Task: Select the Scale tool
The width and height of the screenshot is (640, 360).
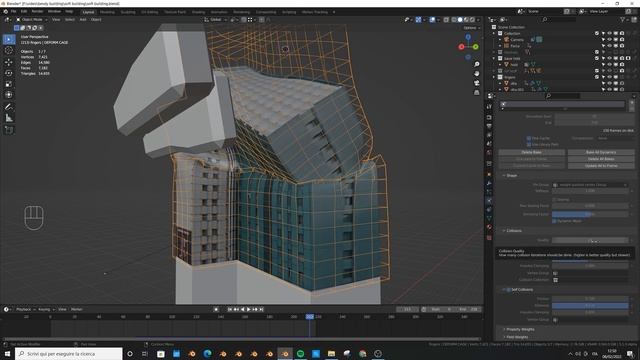Action: pos(9,84)
